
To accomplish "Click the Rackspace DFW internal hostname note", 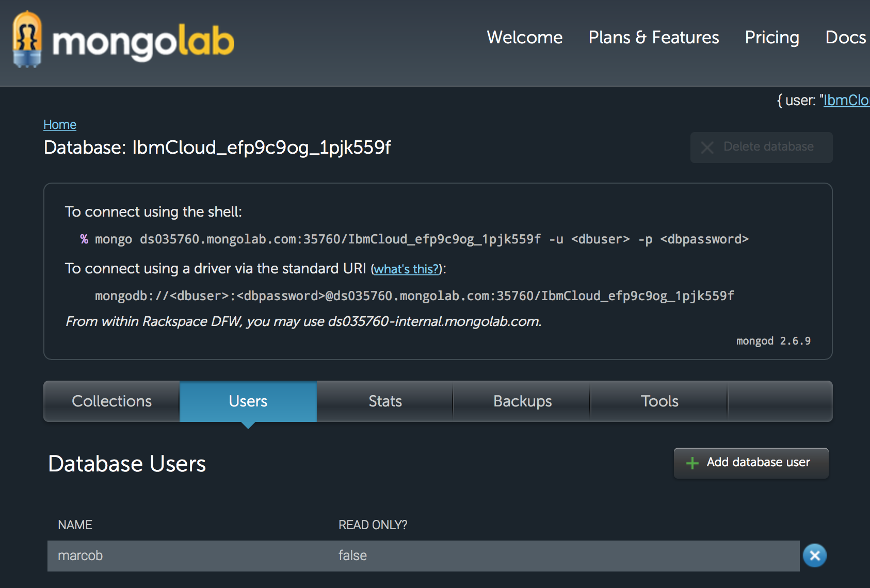I will (x=303, y=321).
